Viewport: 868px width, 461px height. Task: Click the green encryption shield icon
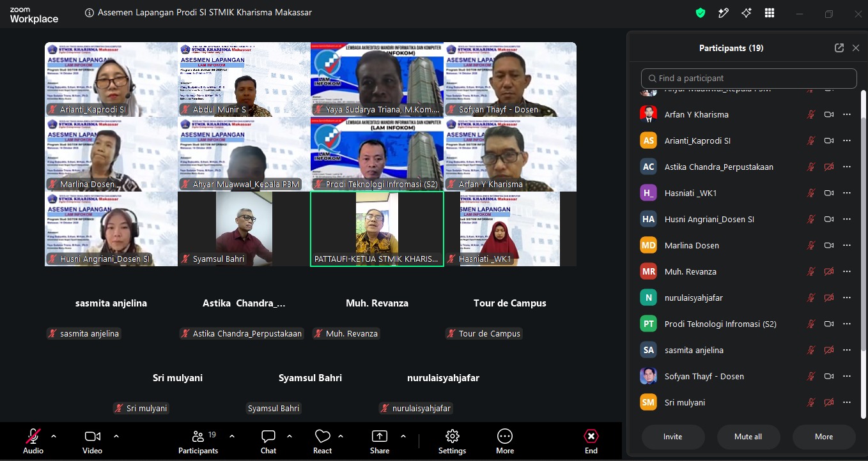(701, 13)
